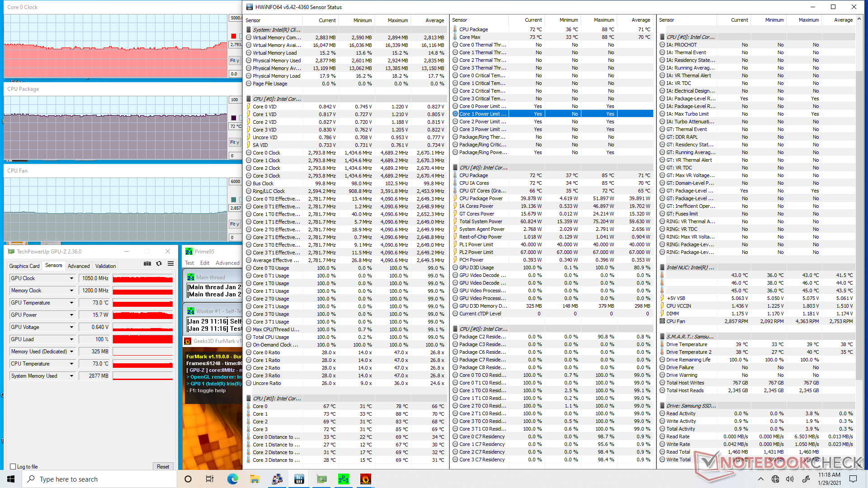Click the GPU-Z taskbar icon
868x488 pixels.
coord(321,479)
